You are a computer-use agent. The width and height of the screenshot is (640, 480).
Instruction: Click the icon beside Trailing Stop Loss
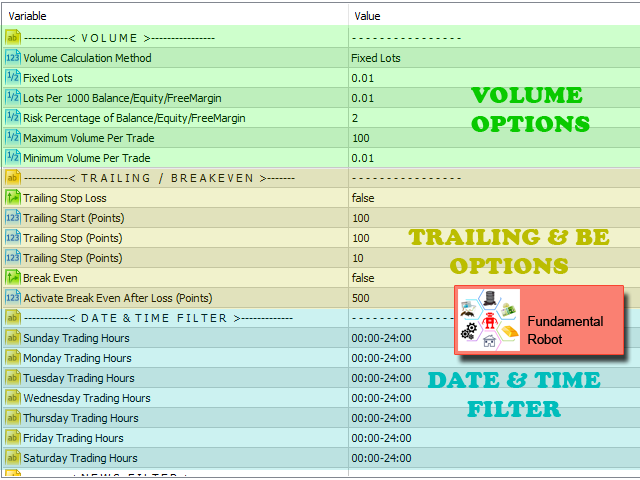[x=13, y=198]
